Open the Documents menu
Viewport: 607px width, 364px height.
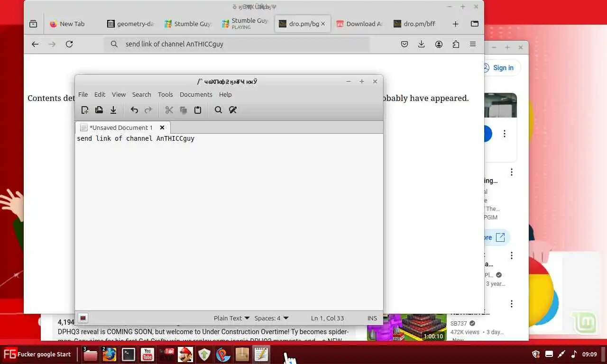pos(196,94)
